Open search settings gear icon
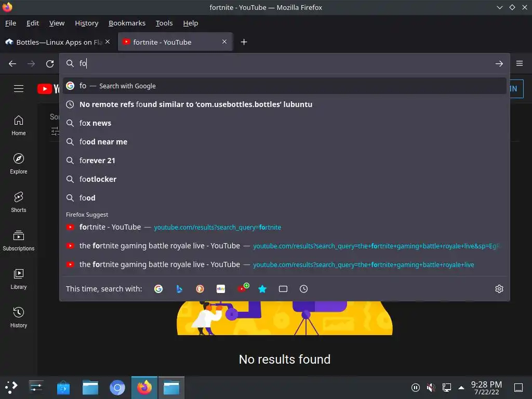The height and width of the screenshot is (399, 532). pos(499,289)
